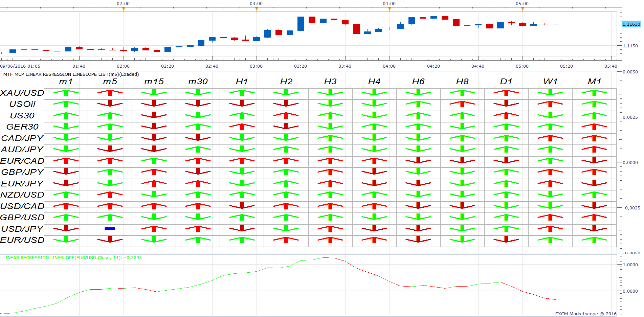
Task: Click the GER30 row label
Action: tap(22, 127)
